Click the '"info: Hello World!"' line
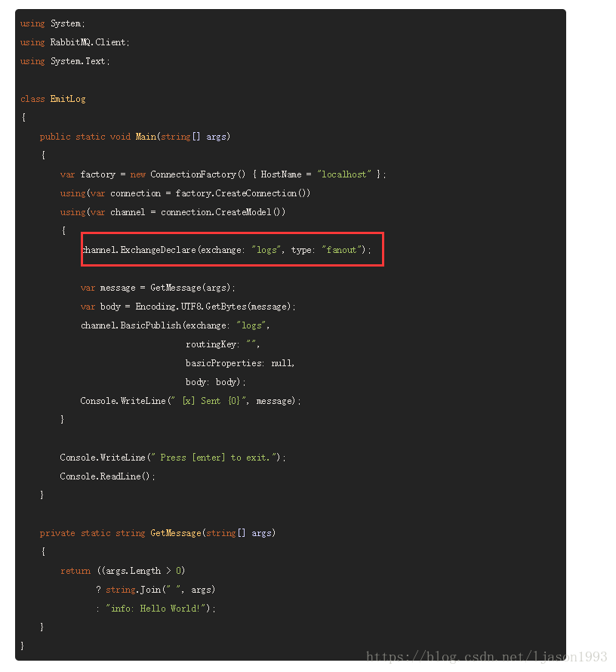616x672 pixels. point(156,608)
